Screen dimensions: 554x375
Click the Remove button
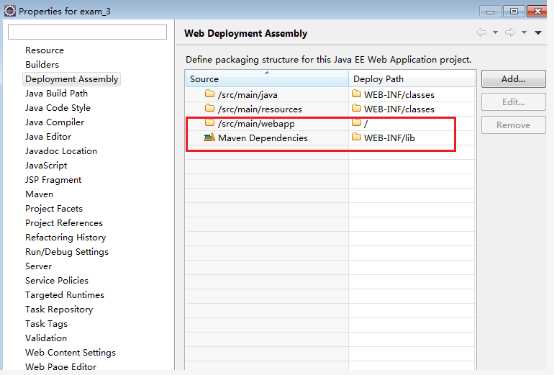point(513,125)
